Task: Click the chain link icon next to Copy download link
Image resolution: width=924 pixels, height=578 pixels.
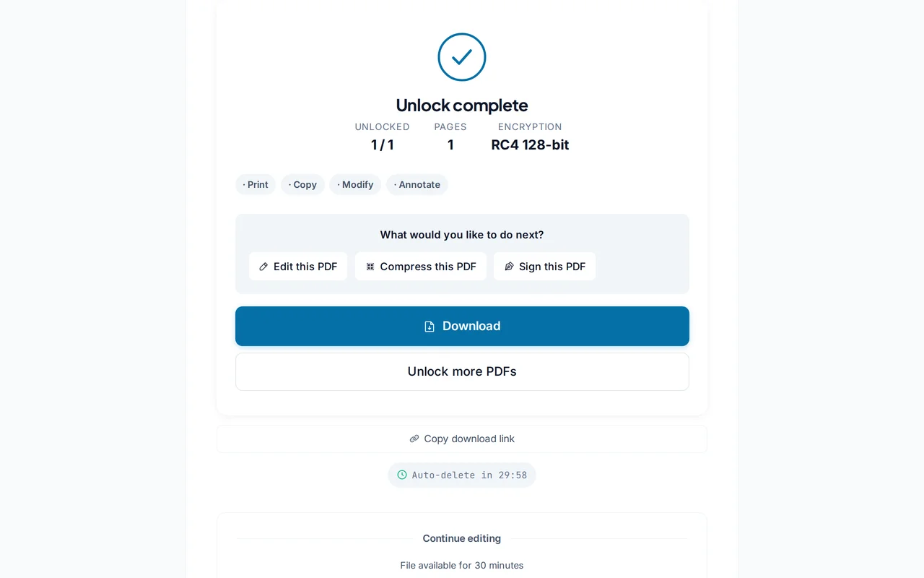Action: (414, 439)
